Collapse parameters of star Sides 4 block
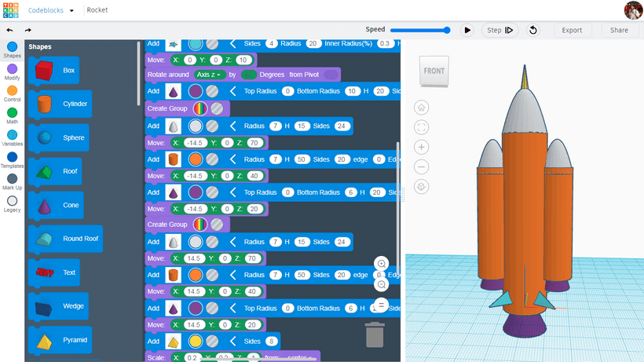This screenshot has width=644, height=362. click(233, 43)
